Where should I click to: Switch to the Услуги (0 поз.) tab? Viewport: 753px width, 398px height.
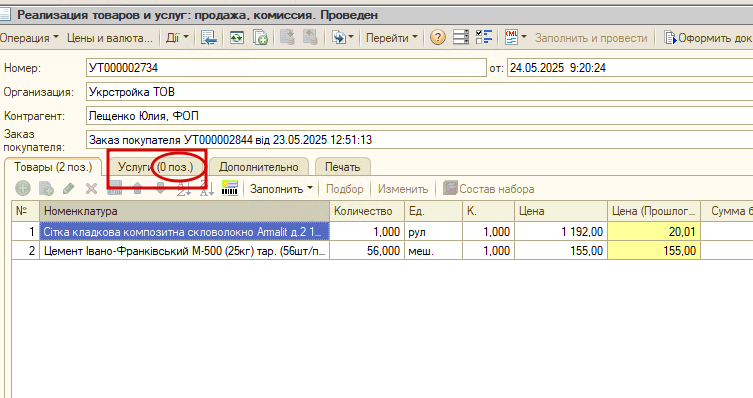(156, 167)
